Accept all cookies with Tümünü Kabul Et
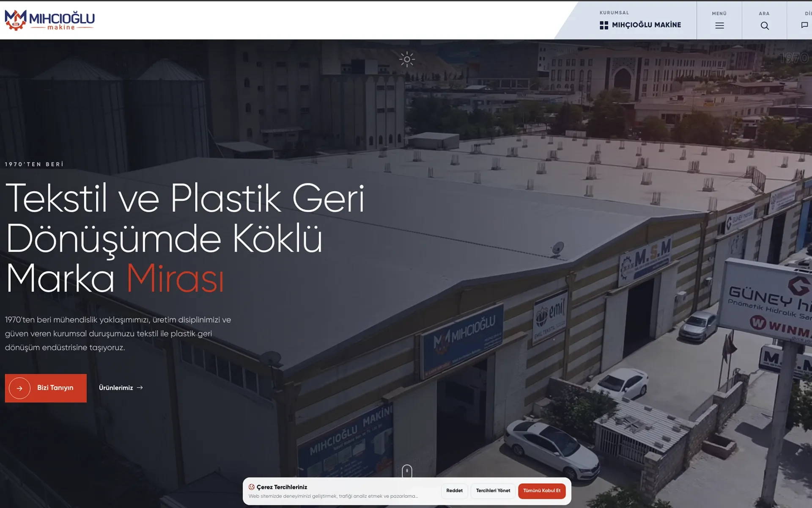The width and height of the screenshot is (812, 508). (542, 491)
